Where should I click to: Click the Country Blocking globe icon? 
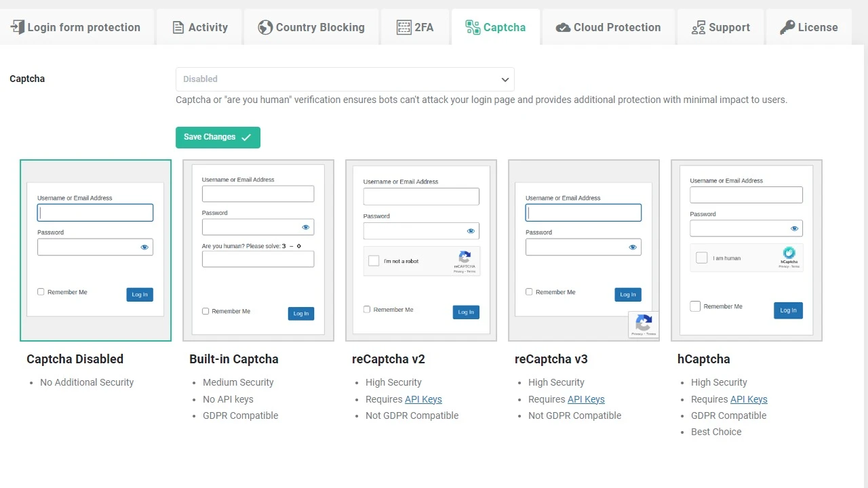click(x=265, y=28)
